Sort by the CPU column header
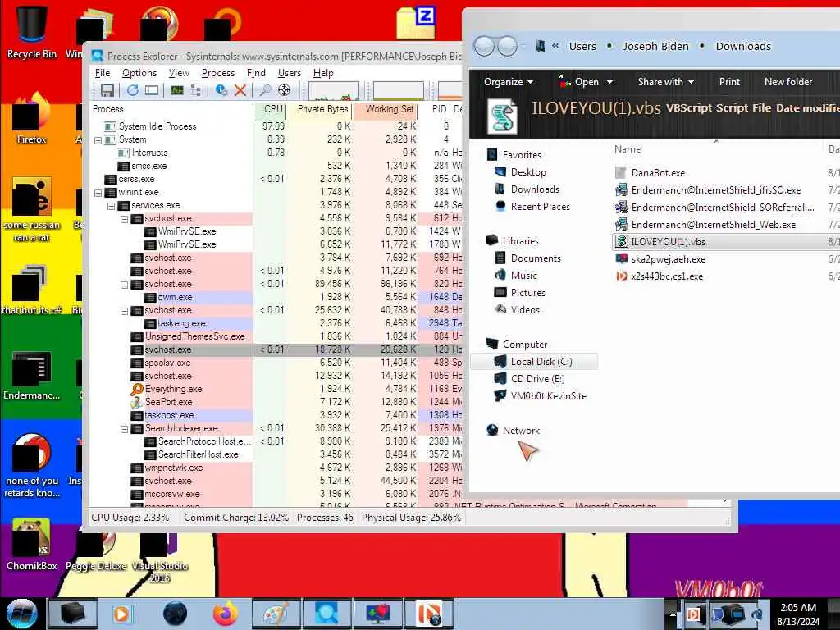 tap(269, 109)
